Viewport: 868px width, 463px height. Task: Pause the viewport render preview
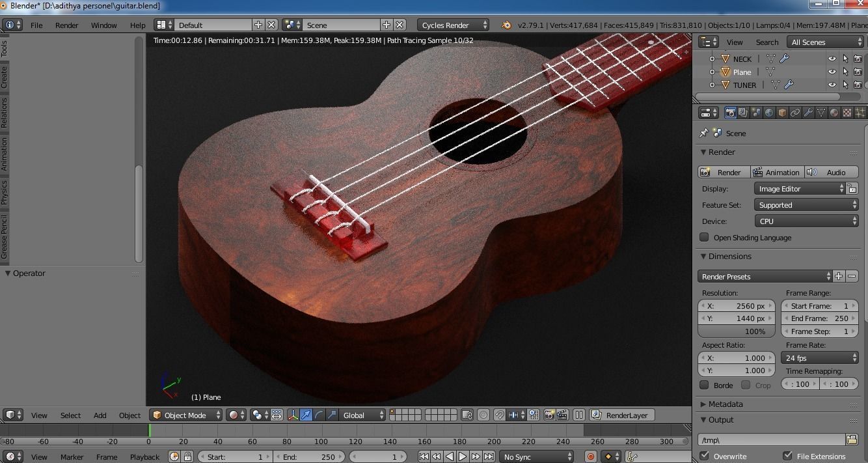click(578, 415)
